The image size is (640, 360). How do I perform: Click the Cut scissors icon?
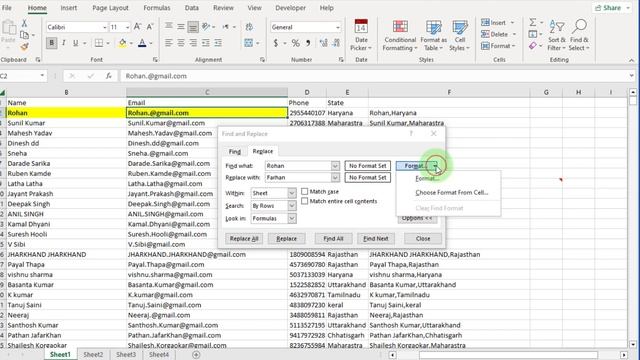(24, 23)
